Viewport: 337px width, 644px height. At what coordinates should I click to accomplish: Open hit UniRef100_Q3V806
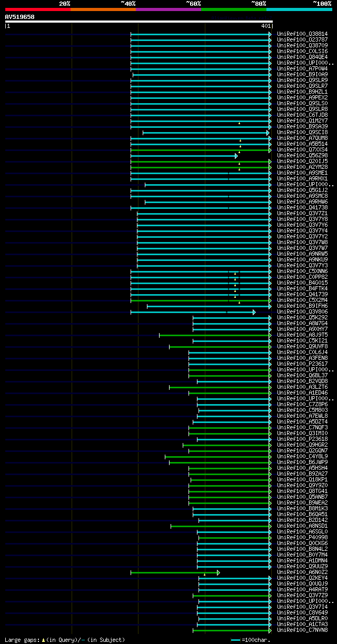coord(302,312)
